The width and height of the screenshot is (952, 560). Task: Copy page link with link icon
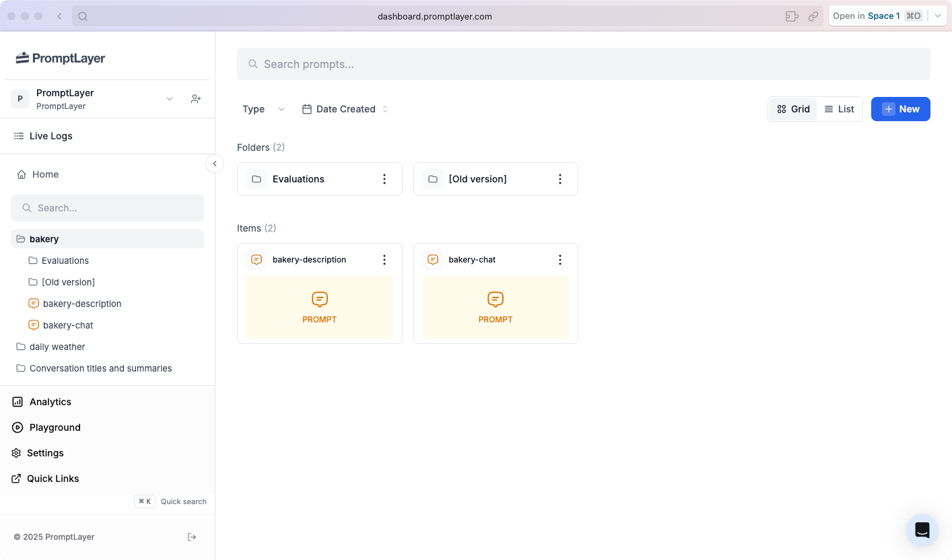click(813, 16)
